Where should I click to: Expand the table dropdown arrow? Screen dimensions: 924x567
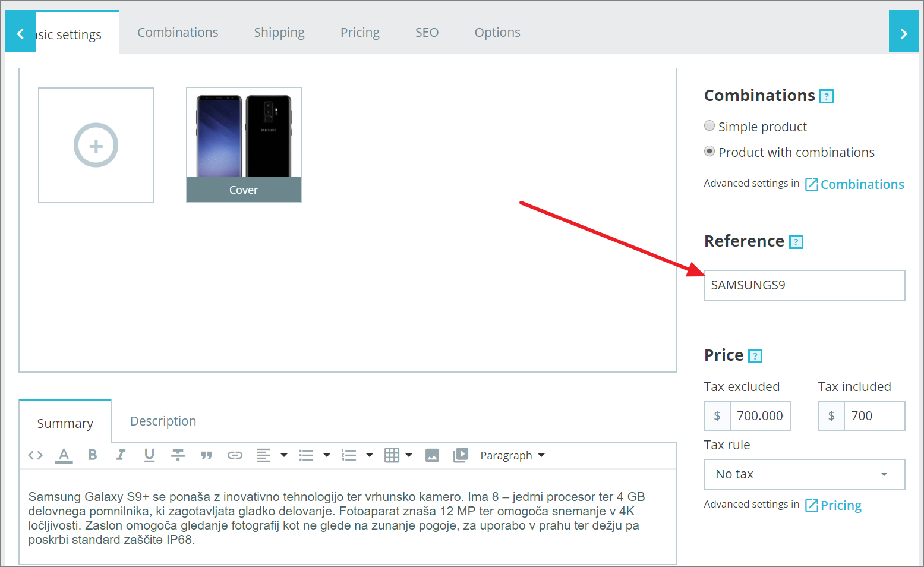pos(409,455)
